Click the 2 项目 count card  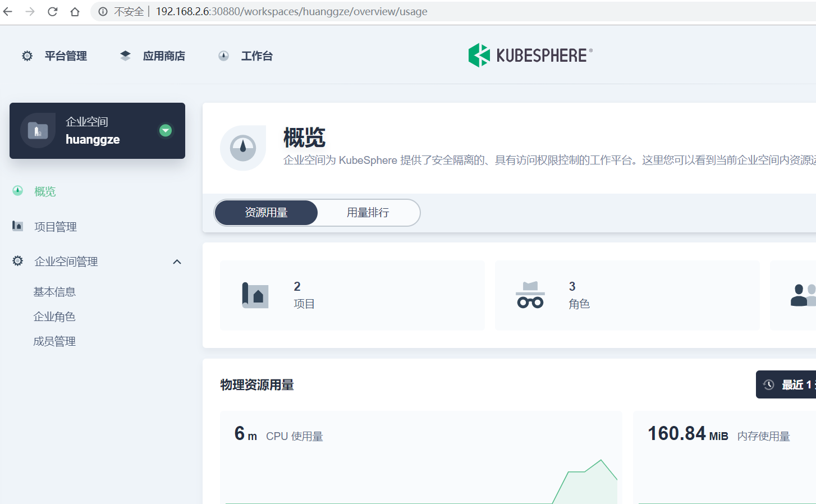[352, 295]
